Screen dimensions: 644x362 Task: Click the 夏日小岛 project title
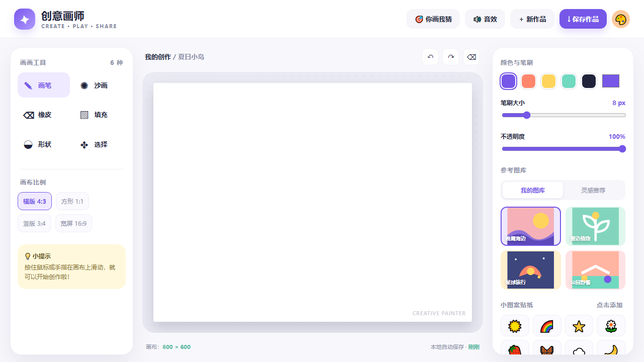tap(191, 57)
